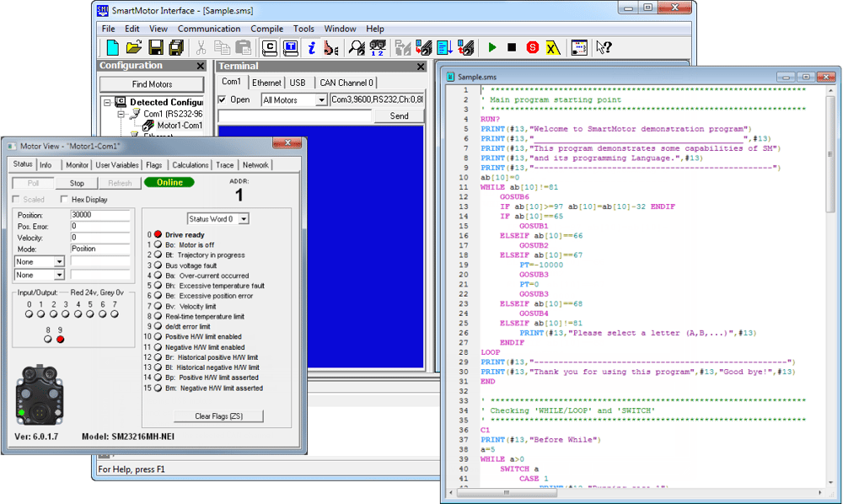
Task: Click the Save floppy disk icon
Action: pyautogui.click(x=155, y=48)
